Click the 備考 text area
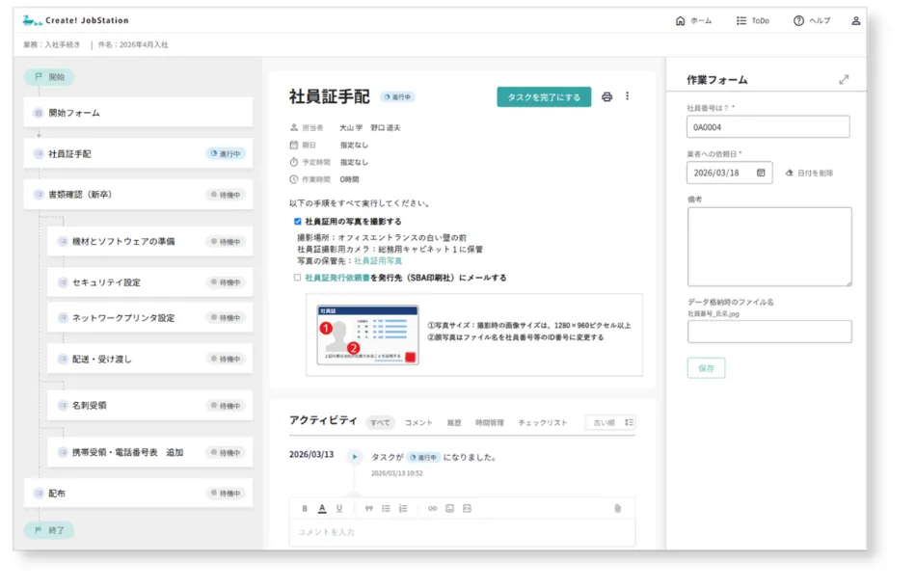This screenshot has width=916, height=588. [769, 247]
